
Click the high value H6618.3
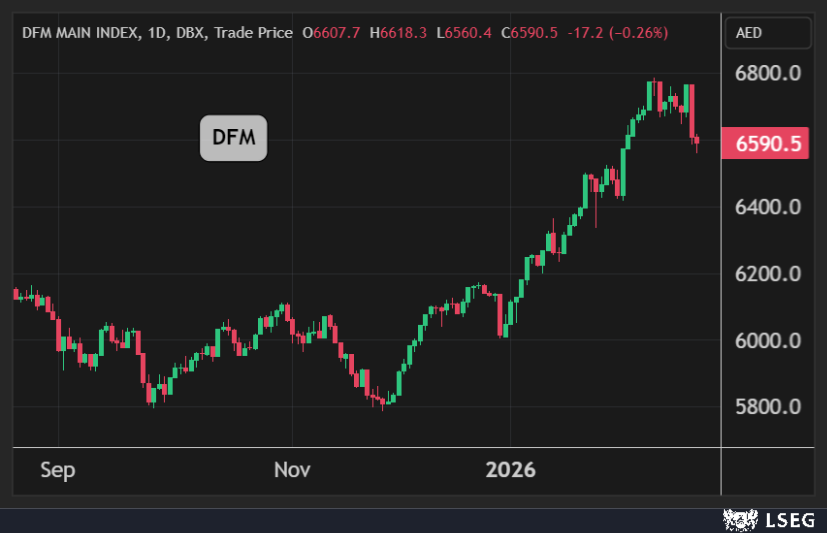398,34
